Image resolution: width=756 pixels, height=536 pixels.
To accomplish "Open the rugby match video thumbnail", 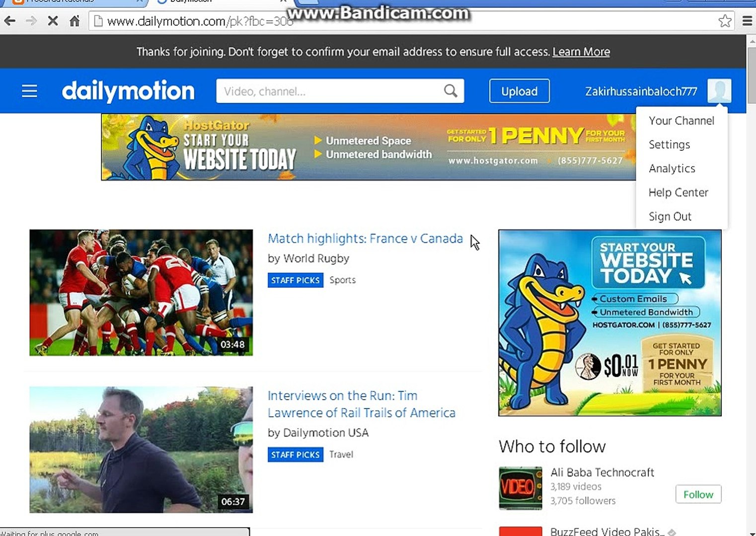I will [141, 292].
